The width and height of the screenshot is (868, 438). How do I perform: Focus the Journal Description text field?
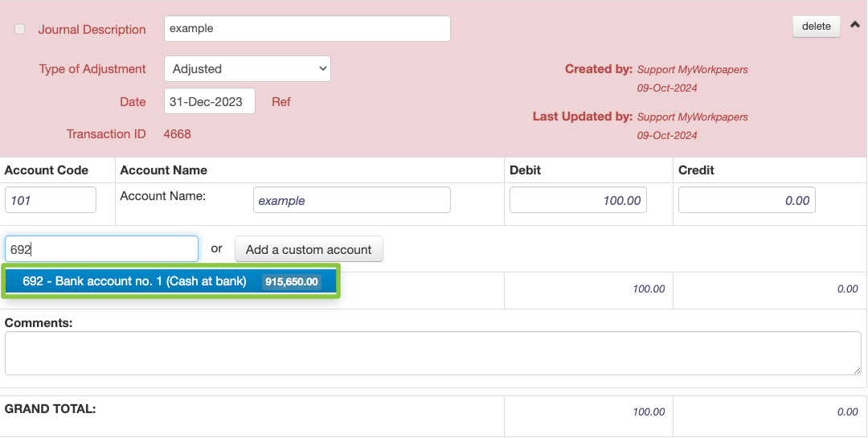point(307,28)
